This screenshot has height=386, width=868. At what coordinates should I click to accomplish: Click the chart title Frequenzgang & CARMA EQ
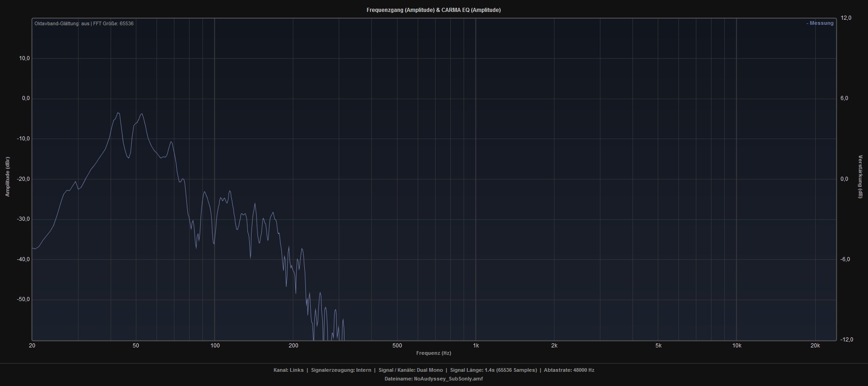[x=433, y=10]
